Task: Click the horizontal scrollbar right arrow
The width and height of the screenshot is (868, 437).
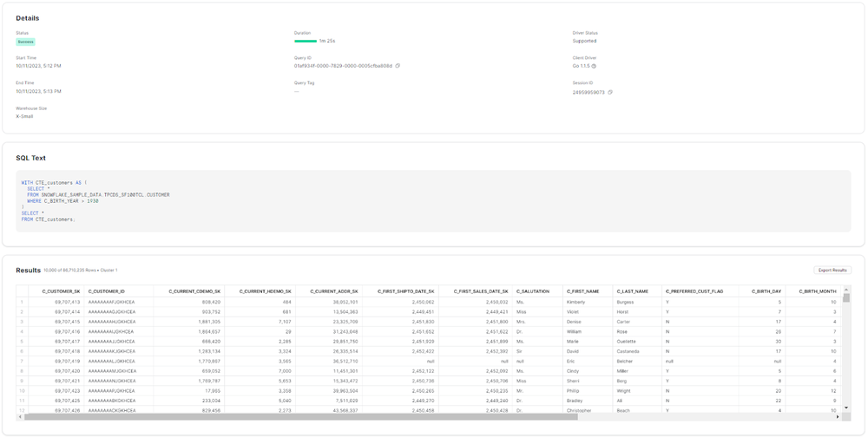Action: click(x=838, y=417)
